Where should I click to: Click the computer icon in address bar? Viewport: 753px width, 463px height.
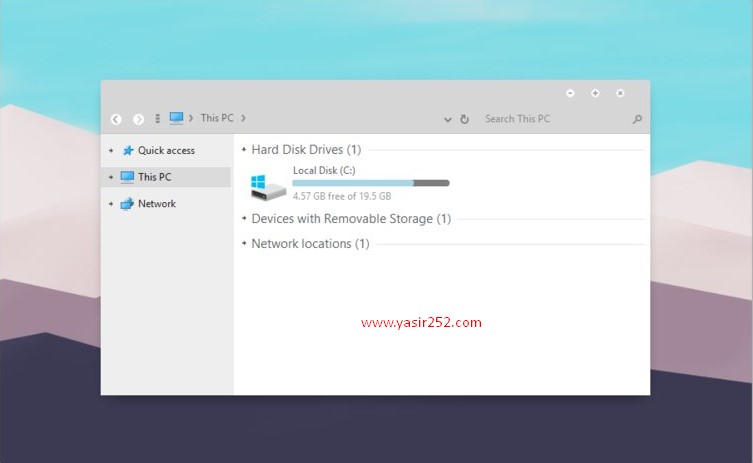176,118
